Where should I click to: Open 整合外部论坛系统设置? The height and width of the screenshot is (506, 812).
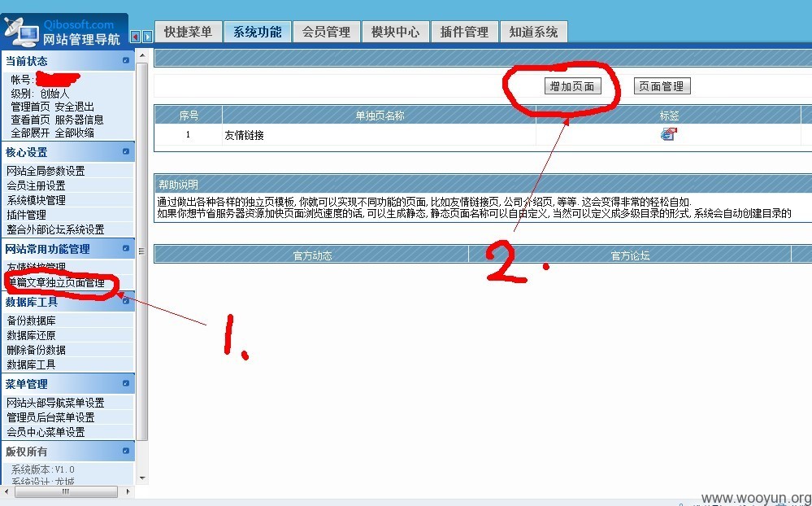55,229
